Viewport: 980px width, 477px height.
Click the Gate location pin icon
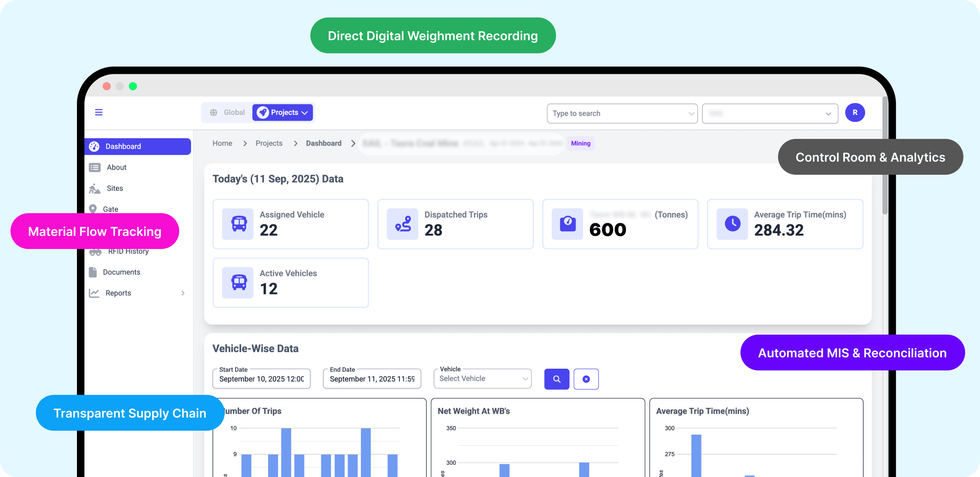click(93, 209)
